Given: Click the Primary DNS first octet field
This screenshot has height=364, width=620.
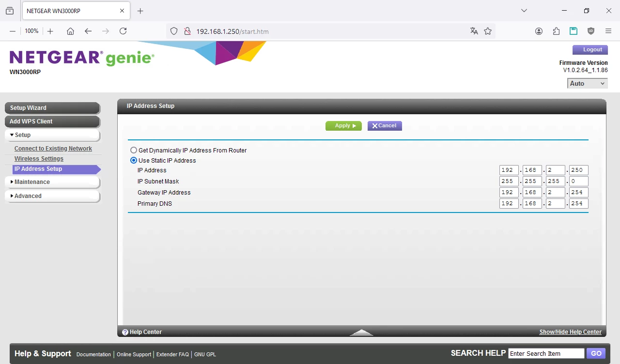Looking at the screenshot, I should click(x=509, y=204).
